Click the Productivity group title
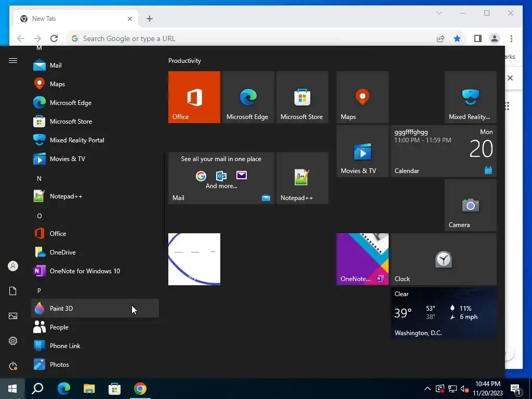The image size is (532, 399). pyautogui.click(x=184, y=61)
